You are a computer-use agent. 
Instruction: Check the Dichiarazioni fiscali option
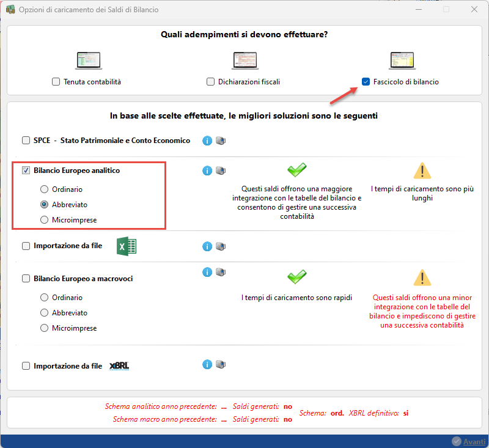tap(210, 82)
